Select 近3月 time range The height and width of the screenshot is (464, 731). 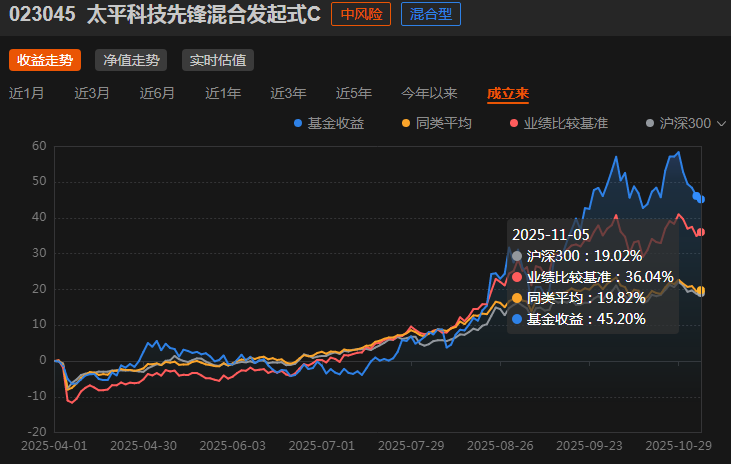pyautogui.click(x=92, y=93)
